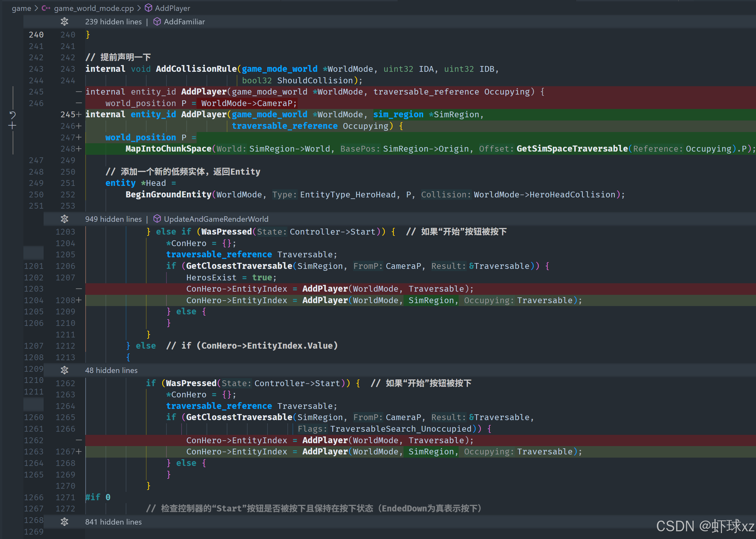Click the '48 hidden lines' text
The height and width of the screenshot is (539, 756).
(111, 370)
